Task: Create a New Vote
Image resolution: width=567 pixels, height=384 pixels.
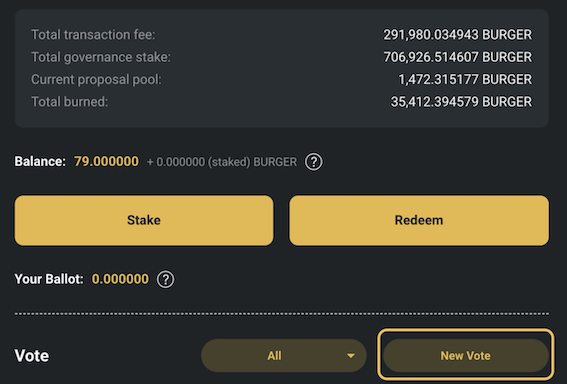Action: click(x=466, y=355)
